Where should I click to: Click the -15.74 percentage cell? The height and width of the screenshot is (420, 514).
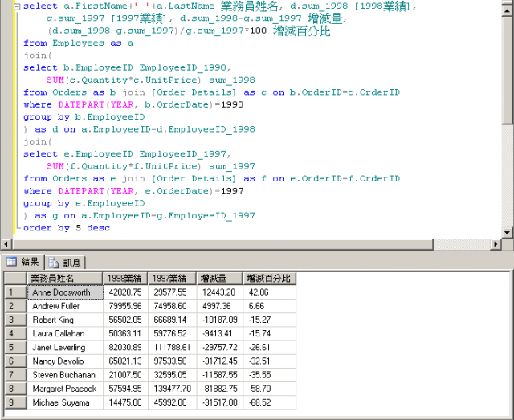270,333
